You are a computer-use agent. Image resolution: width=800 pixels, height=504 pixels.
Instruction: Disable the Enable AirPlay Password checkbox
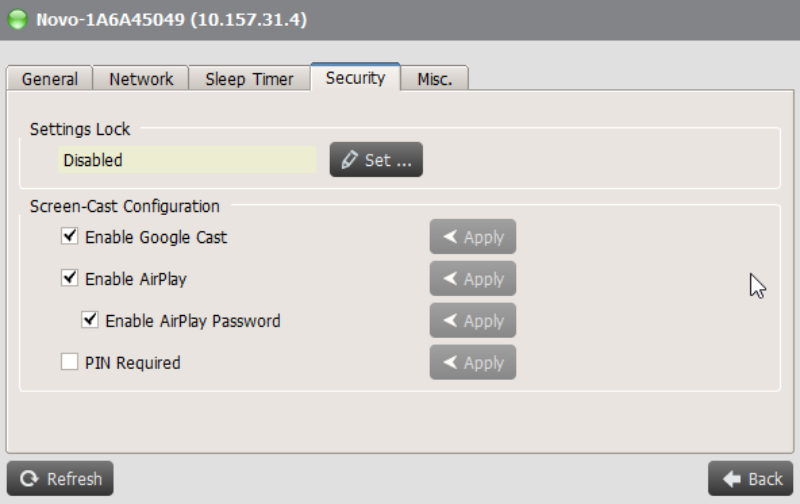(x=90, y=320)
